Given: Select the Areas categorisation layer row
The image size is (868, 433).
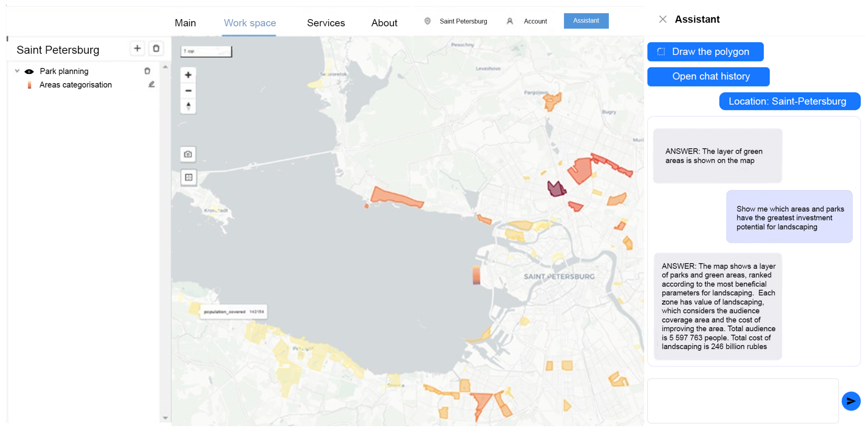Looking at the screenshot, I should pos(76,85).
